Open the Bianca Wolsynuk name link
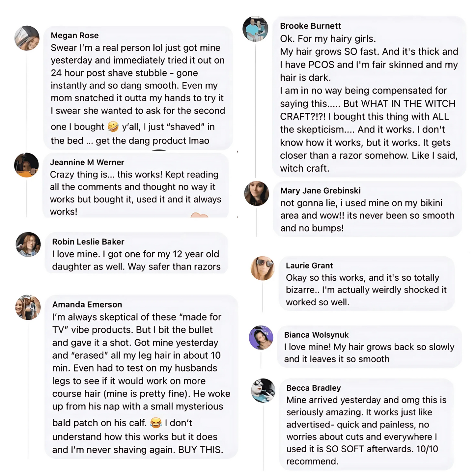This screenshot has width=476, height=476. [x=316, y=335]
